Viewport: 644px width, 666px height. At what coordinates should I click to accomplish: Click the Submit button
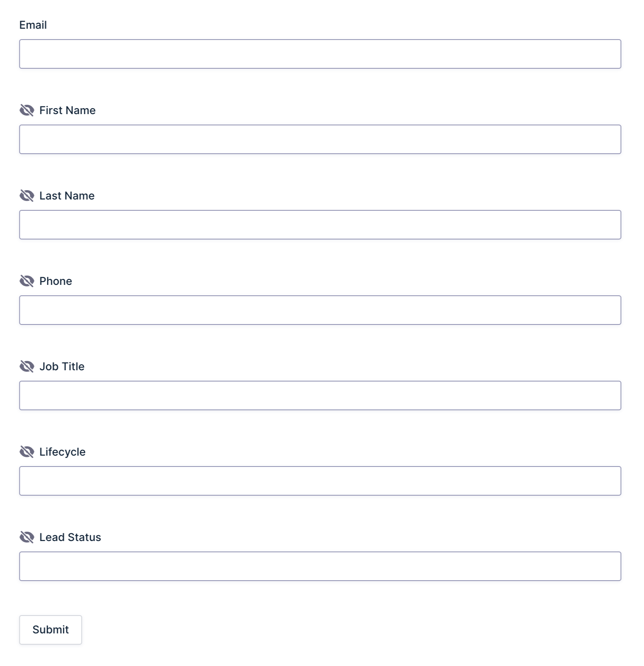click(x=50, y=630)
